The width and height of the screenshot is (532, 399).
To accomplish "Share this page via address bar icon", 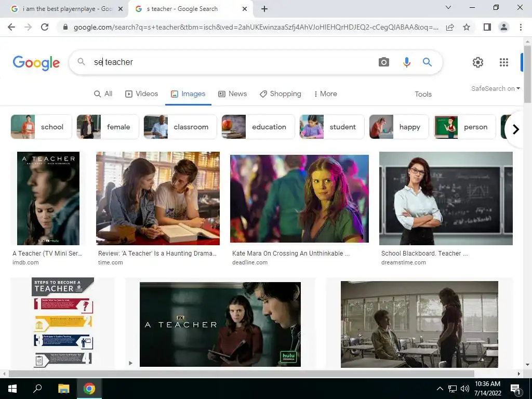I will pos(450,27).
